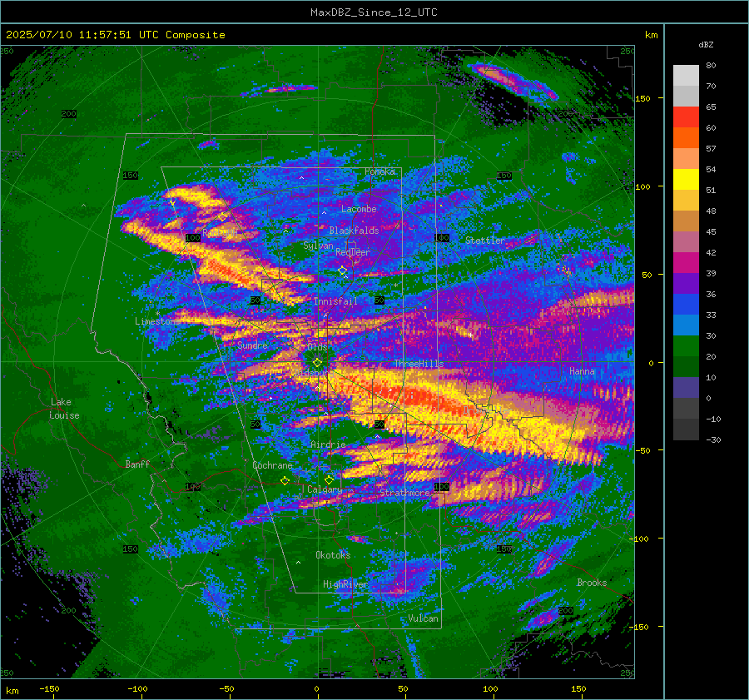Pick the purple 36–39 dBZ legend swatch
749x700 pixels.
686,283
